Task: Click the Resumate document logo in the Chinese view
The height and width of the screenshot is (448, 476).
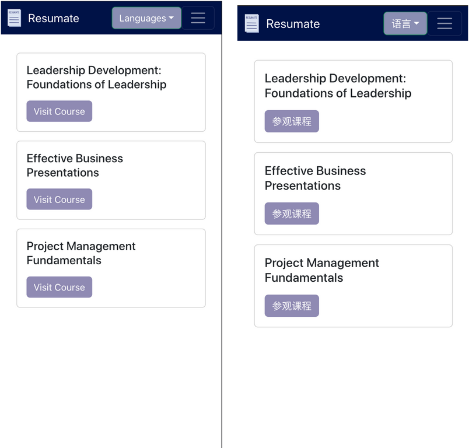Action: [251, 23]
